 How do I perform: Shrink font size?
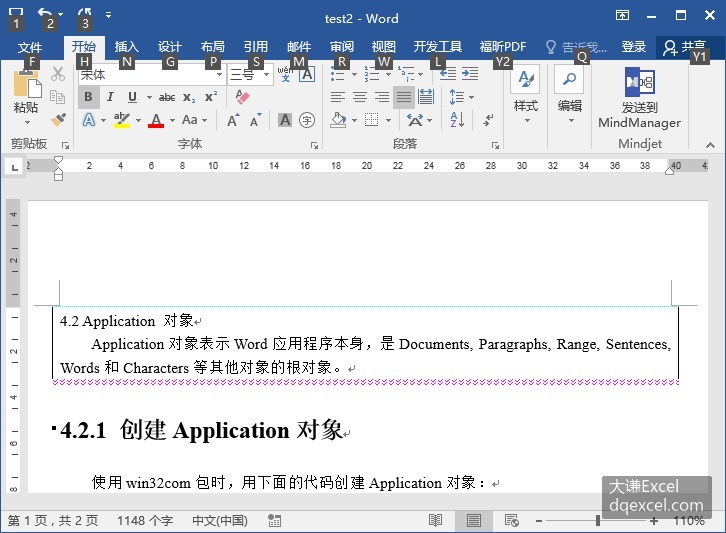pos(256,120)
